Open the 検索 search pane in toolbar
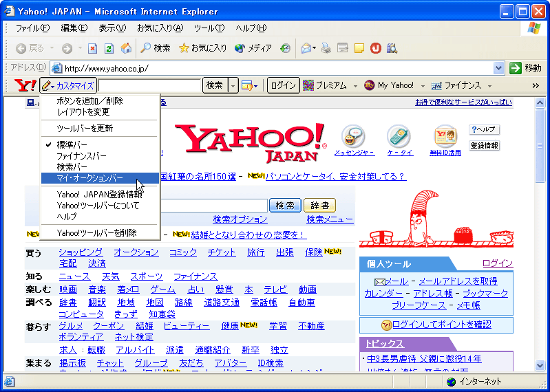550x392 pixels. click(x=156, y=48)
